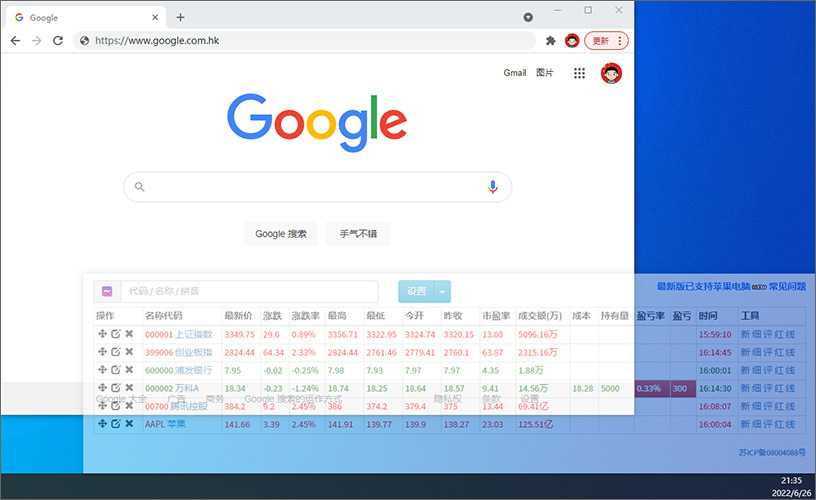
Task: Click move icon for AAPL 苹果 row
Action: pyautogui.click(x=103, y=424)
